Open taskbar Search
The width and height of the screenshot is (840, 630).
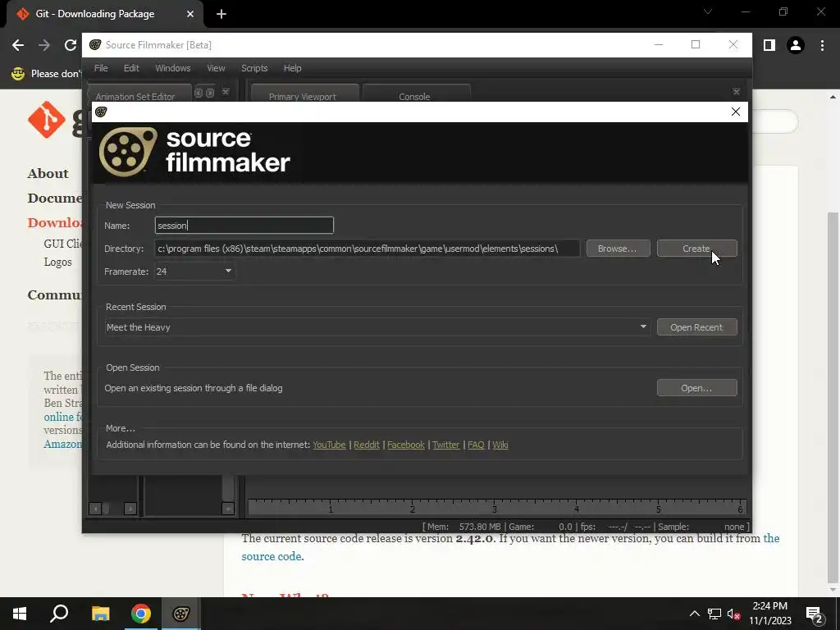(59, 614)
